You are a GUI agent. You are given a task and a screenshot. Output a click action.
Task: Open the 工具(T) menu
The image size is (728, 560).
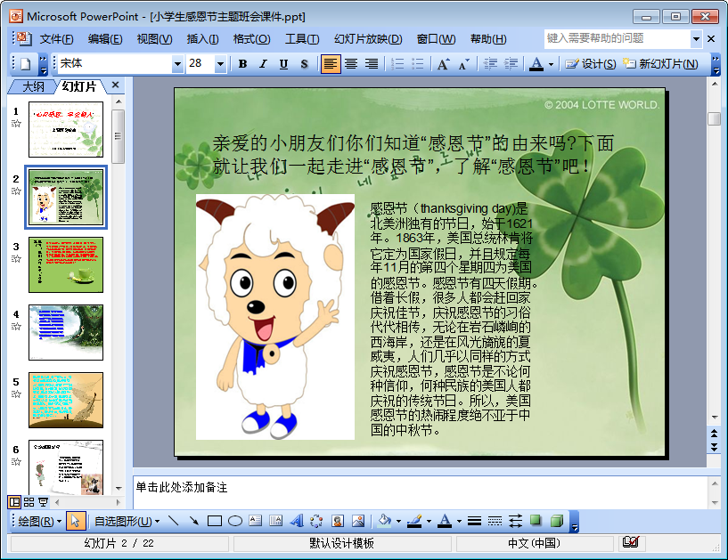302,39
